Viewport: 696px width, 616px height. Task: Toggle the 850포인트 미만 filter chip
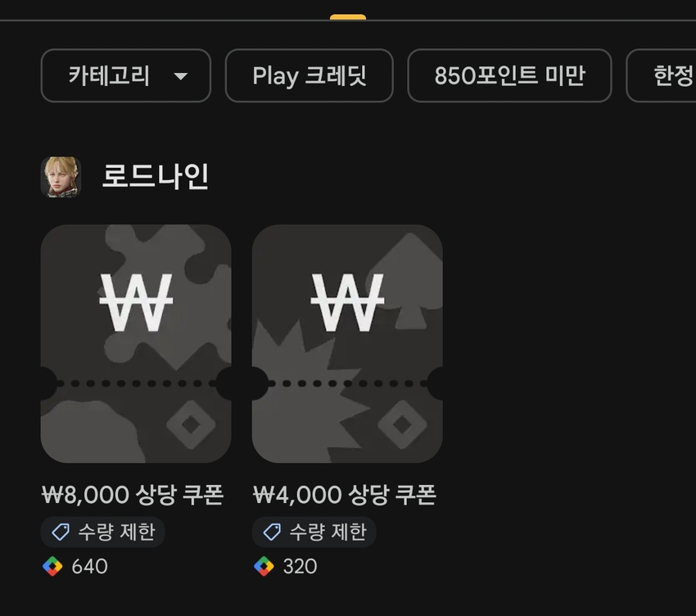[x=509, y=75]
